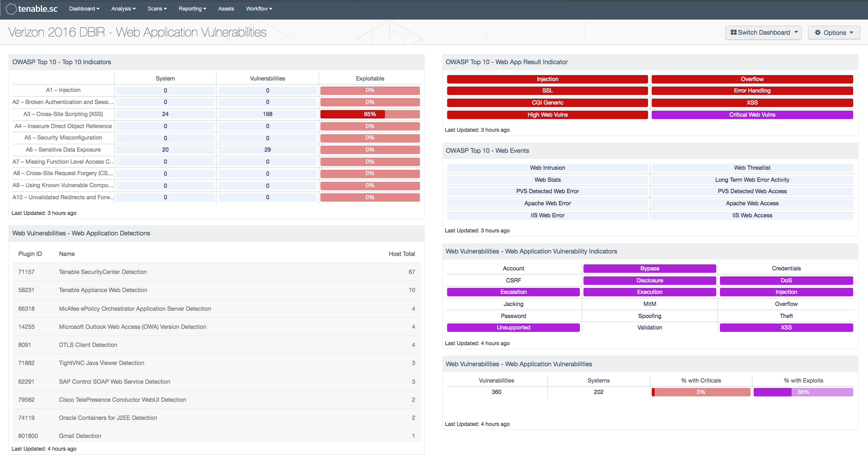Expand the Switch Dashboard dropdown caret
Screen dimensions: 868x469
796,32
